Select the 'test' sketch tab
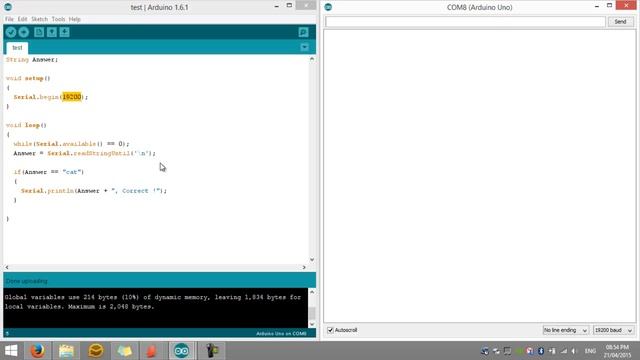 pyautogui.click(x=17, y=48)
